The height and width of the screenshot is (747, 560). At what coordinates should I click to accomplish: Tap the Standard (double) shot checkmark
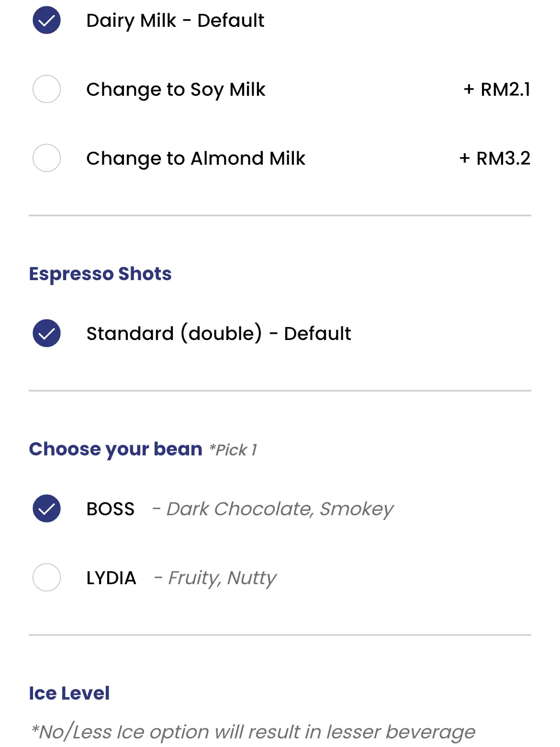pos(46,333)
